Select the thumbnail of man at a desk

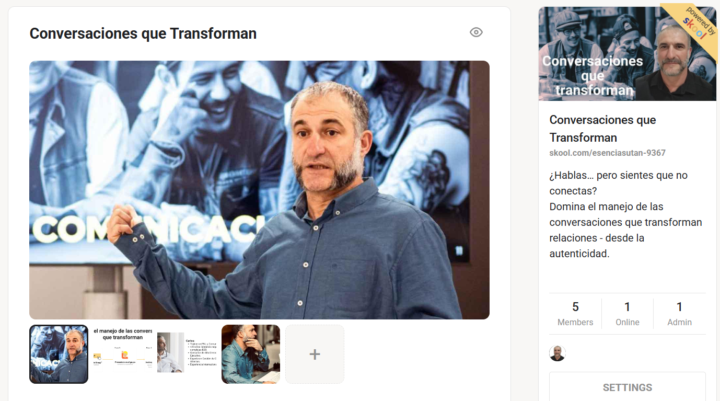[251, 354]
